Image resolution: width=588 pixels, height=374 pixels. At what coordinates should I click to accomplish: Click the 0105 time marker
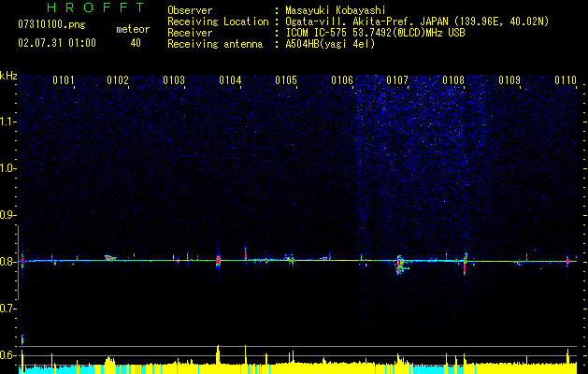(286, 80)
